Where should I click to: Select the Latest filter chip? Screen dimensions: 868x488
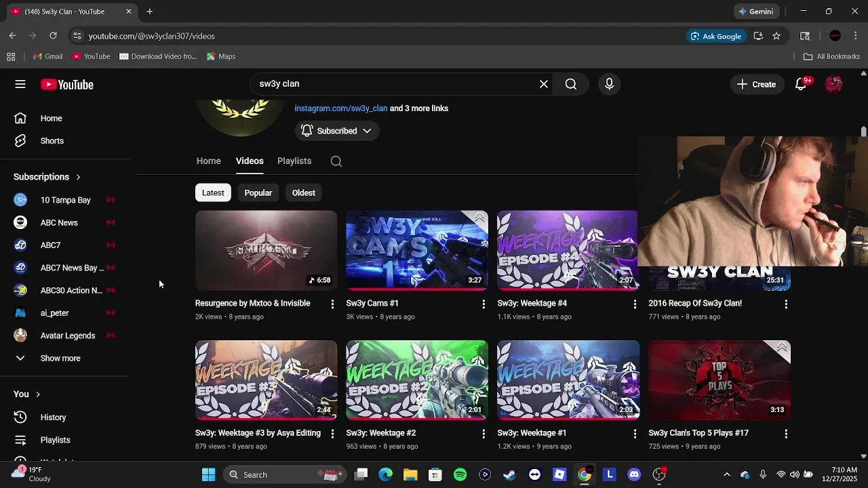click(x=213, y=192)
